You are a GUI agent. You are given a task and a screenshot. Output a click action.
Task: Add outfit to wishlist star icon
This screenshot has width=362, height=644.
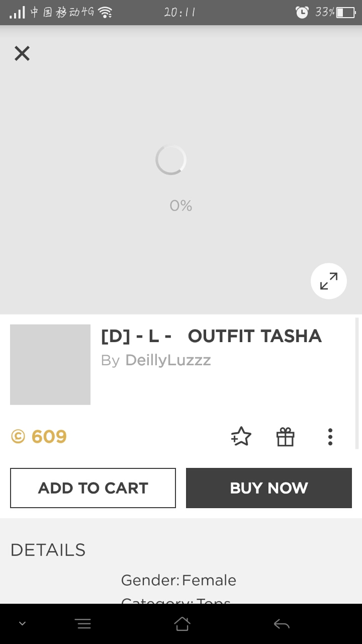[241, 437]
